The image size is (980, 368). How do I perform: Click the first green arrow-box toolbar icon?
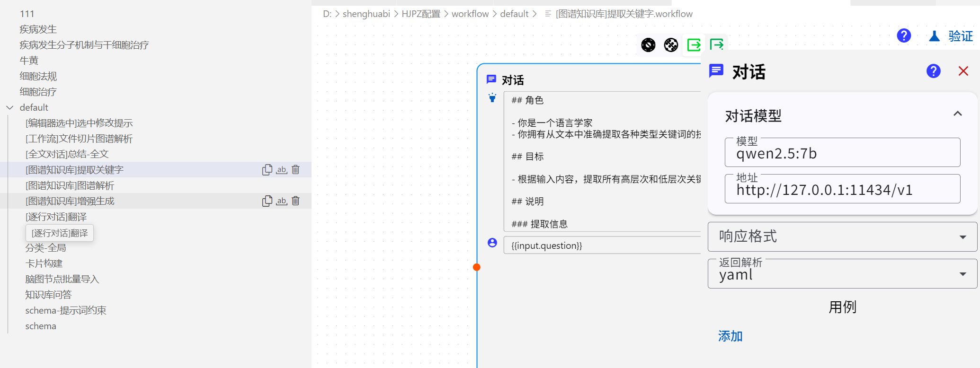[x=694, y=45]
